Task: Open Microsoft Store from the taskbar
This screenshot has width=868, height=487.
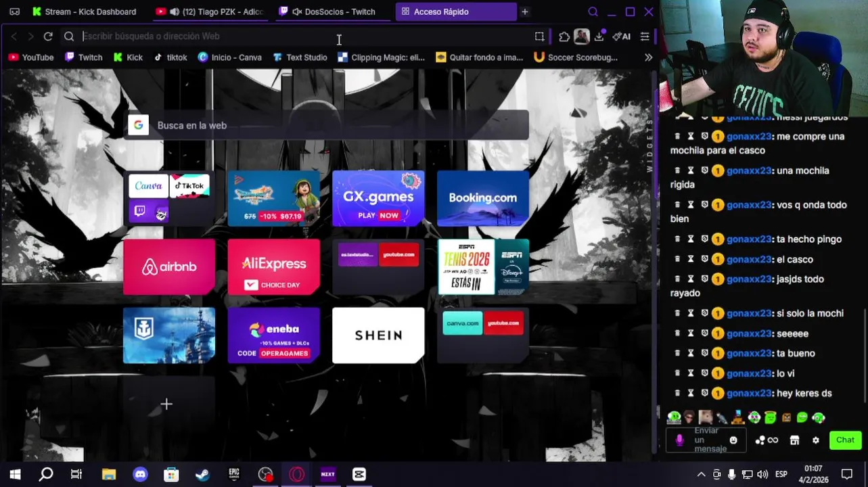Action: click(171, 475)
